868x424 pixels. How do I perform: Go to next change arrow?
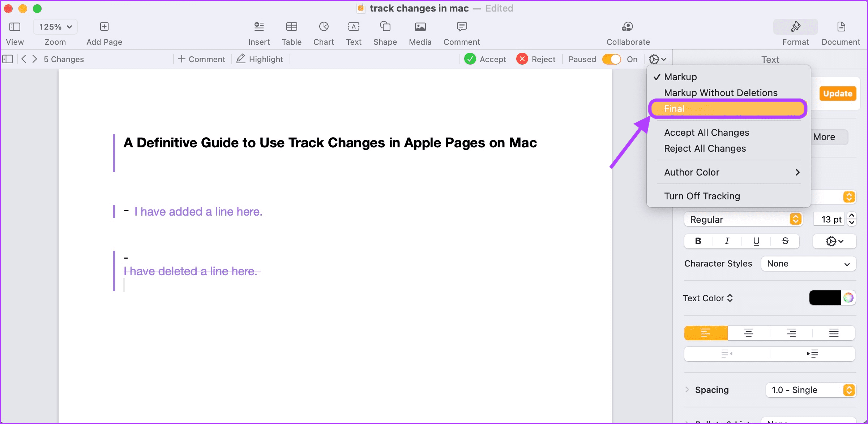[x=34, y=59]
